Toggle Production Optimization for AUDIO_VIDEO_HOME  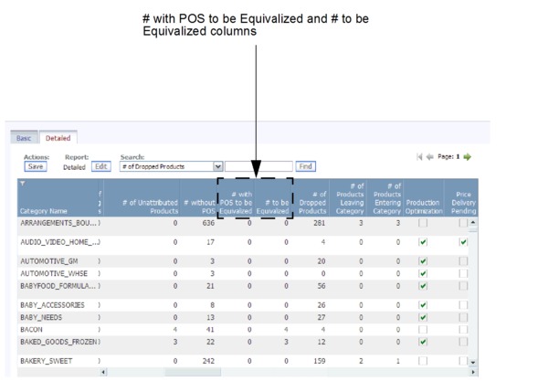(x=422, y=242)
